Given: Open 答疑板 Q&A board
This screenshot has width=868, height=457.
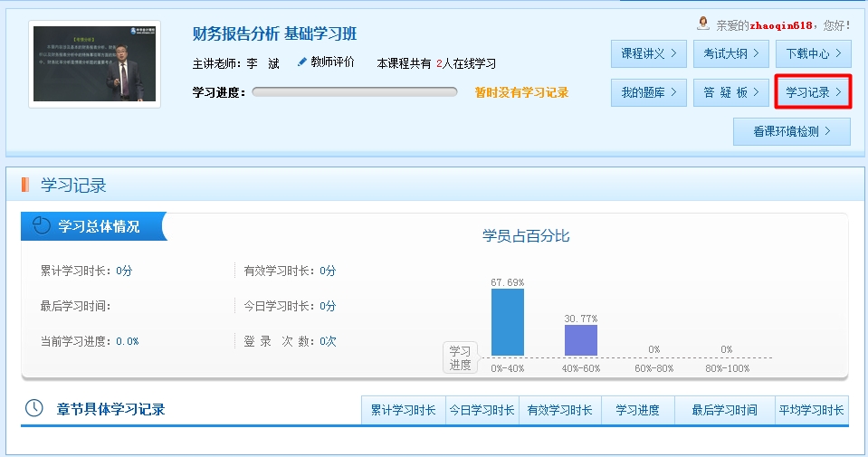Looking at the screenshot, I should [x=731, y=92].
